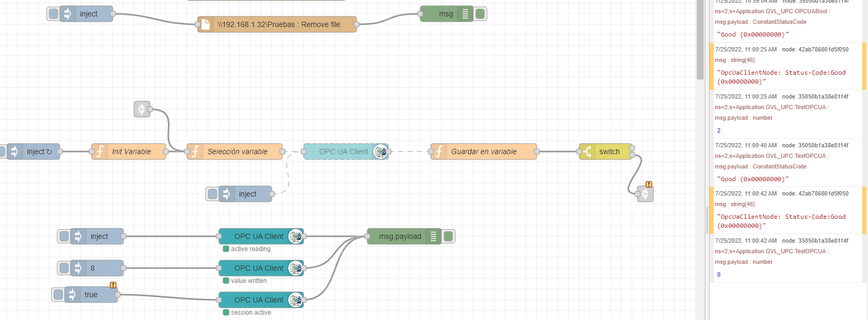Select the link-in node above Init Variable
This screenshot has height=320, width=868.
pyautogui.click(x=141, y=109)
